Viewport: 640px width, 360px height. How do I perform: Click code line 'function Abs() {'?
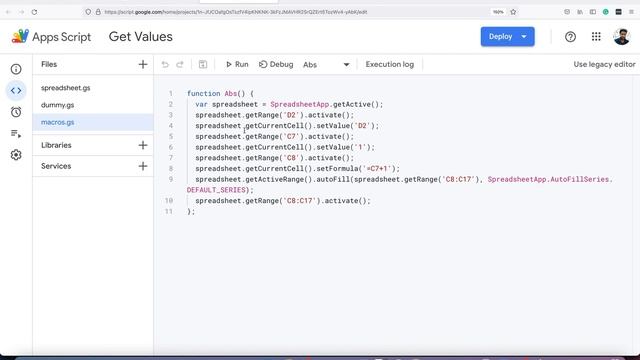tap(220, 93)
